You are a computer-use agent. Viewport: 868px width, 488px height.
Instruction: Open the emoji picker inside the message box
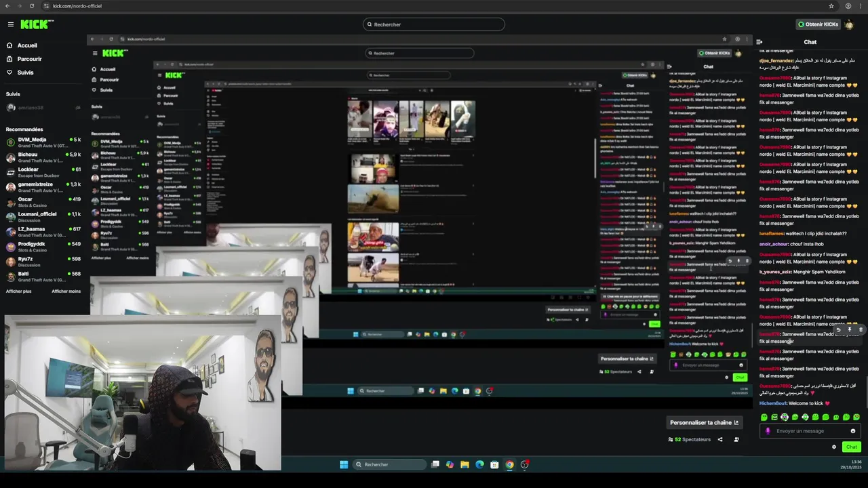point(853,431)
